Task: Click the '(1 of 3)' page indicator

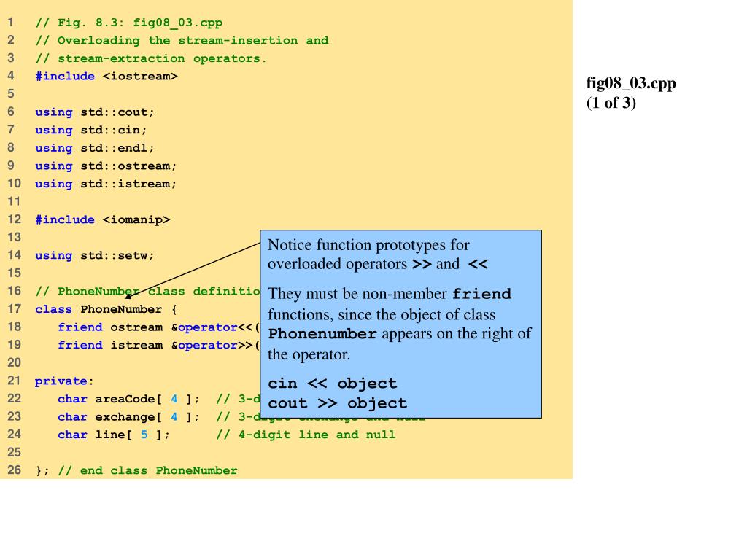Action: 611,103
